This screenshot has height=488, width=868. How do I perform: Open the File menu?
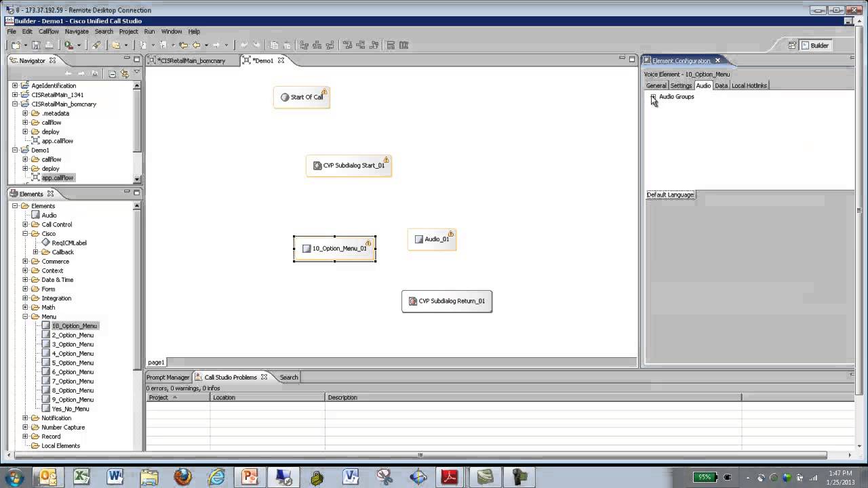pyautogui.click(x=12, y=31)
